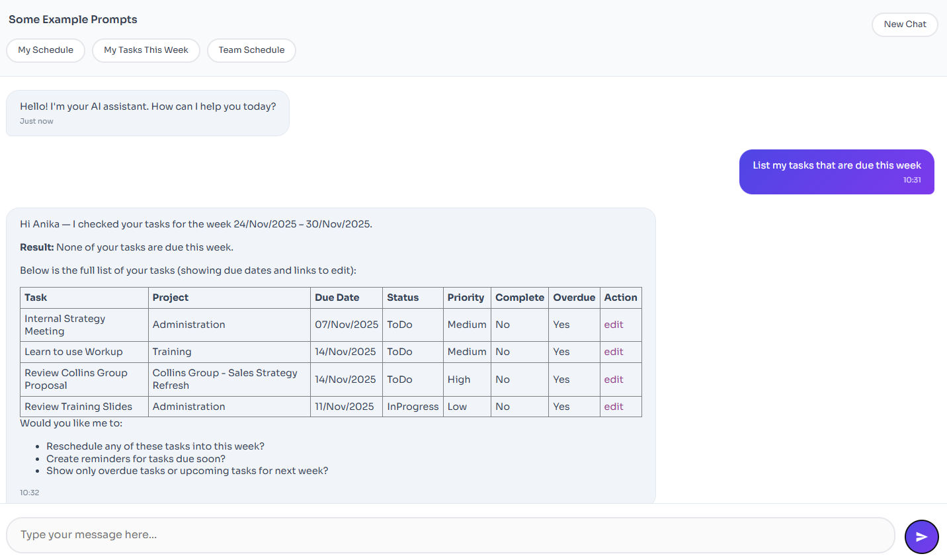
Task: Click the purple send message arrow icon
Action: (x=921, y=537)
